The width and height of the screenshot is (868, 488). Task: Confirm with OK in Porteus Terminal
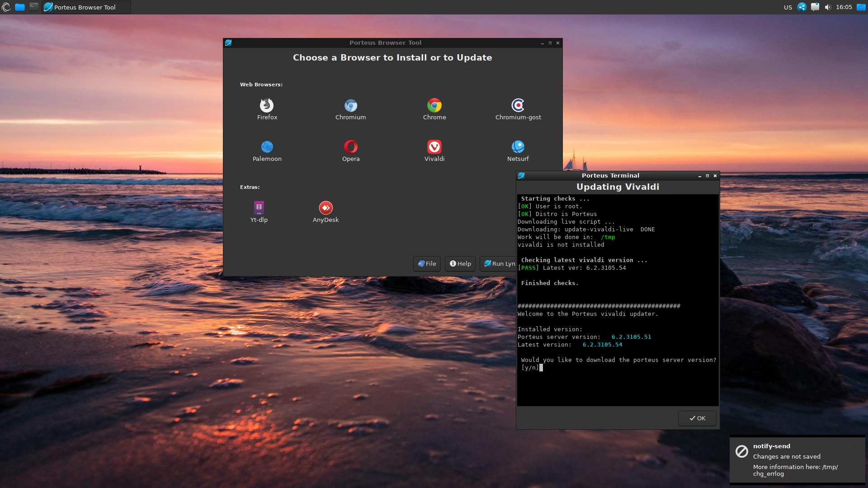pos(697,418)
